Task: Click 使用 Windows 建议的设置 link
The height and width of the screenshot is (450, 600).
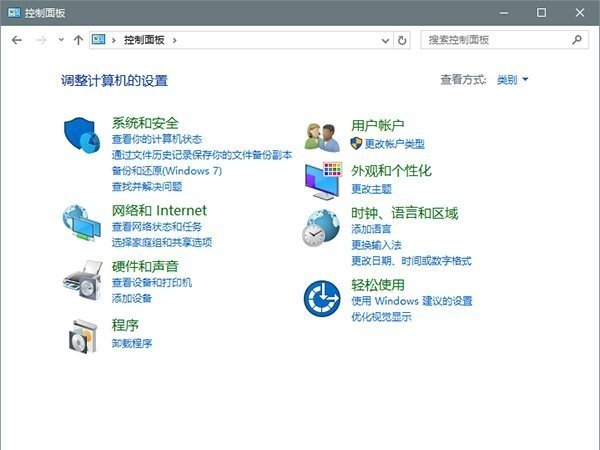Action: 412,301
